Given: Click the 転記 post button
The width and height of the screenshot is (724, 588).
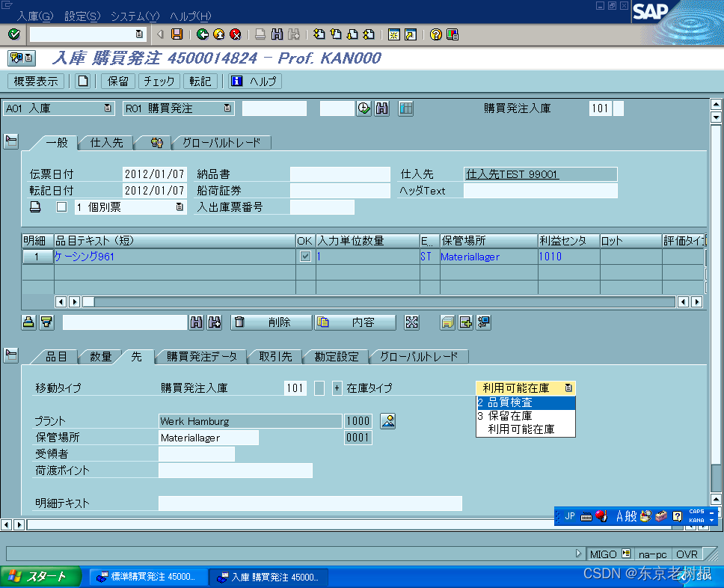Looking at the screenshot, I should click(200, 82).
